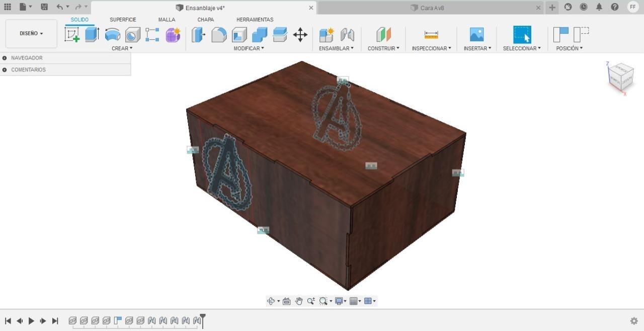Play the timeline
The image size is (644, 331).
[x=31, y=320]
